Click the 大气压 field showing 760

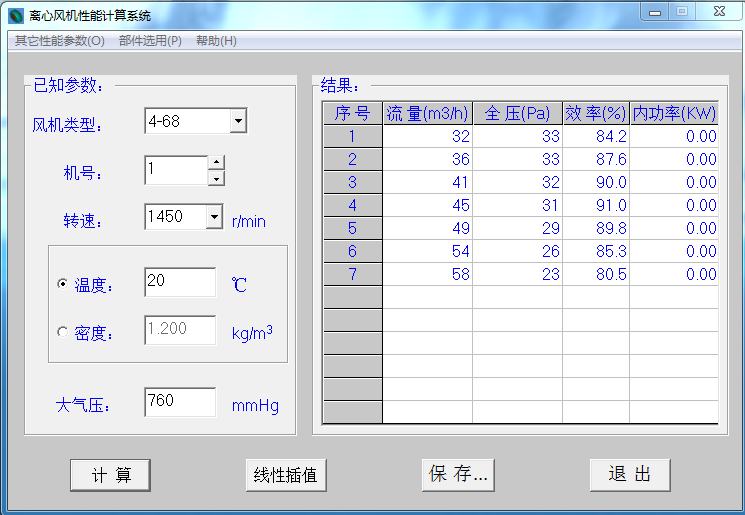[x=180, y=402]
